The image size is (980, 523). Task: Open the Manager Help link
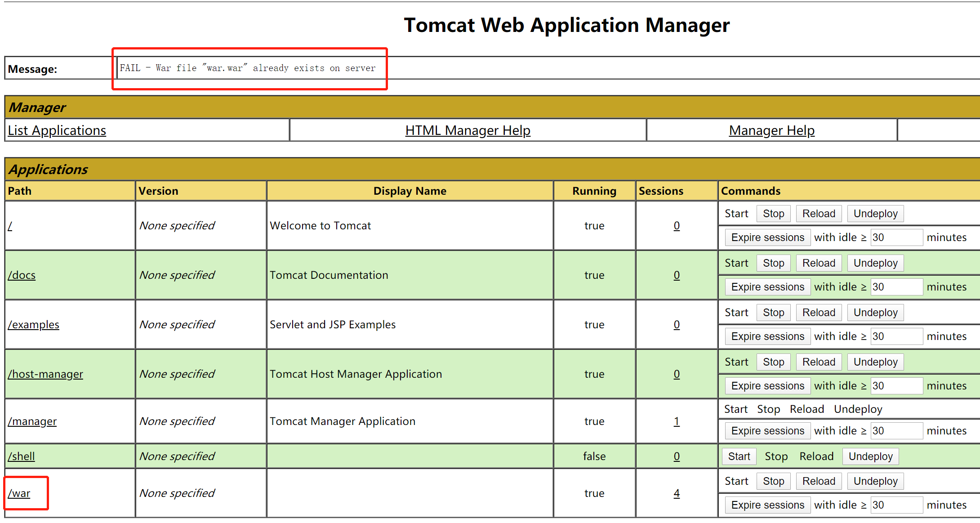pos(772,130)
